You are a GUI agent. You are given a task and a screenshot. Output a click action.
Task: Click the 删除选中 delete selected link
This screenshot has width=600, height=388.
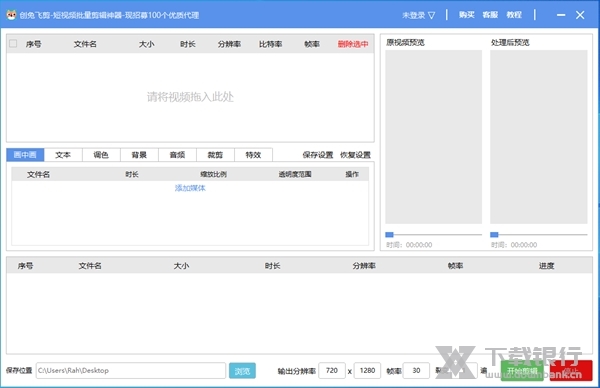tap(353, 44)
